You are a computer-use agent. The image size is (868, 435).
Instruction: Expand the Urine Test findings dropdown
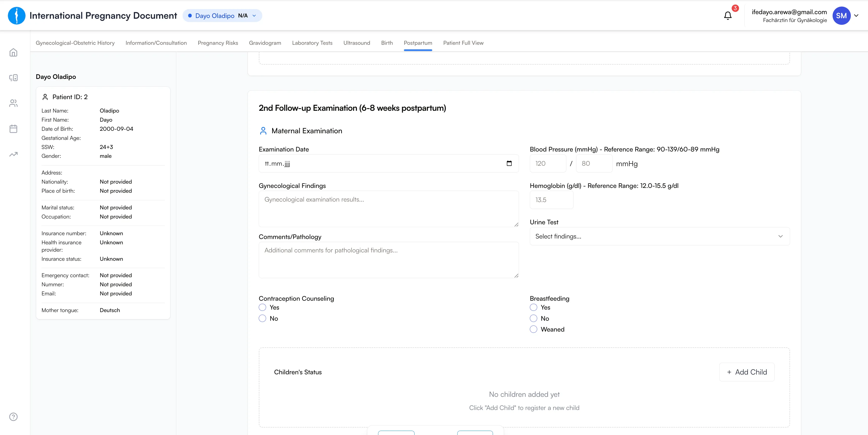click(x=659, y=236)
